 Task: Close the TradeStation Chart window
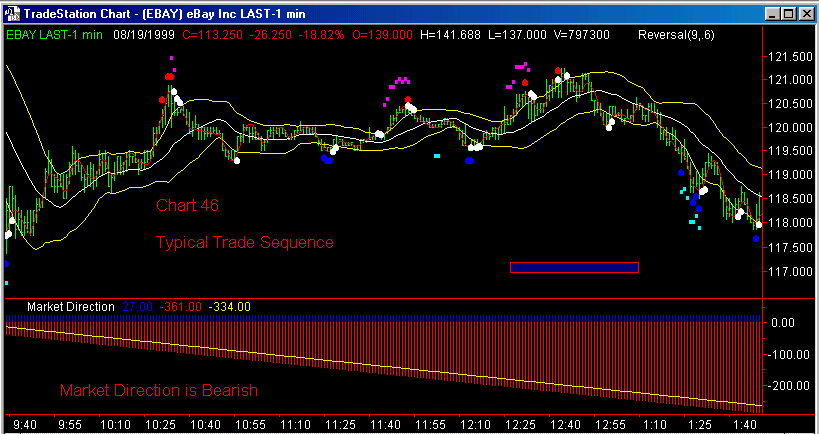coord(805,14)
